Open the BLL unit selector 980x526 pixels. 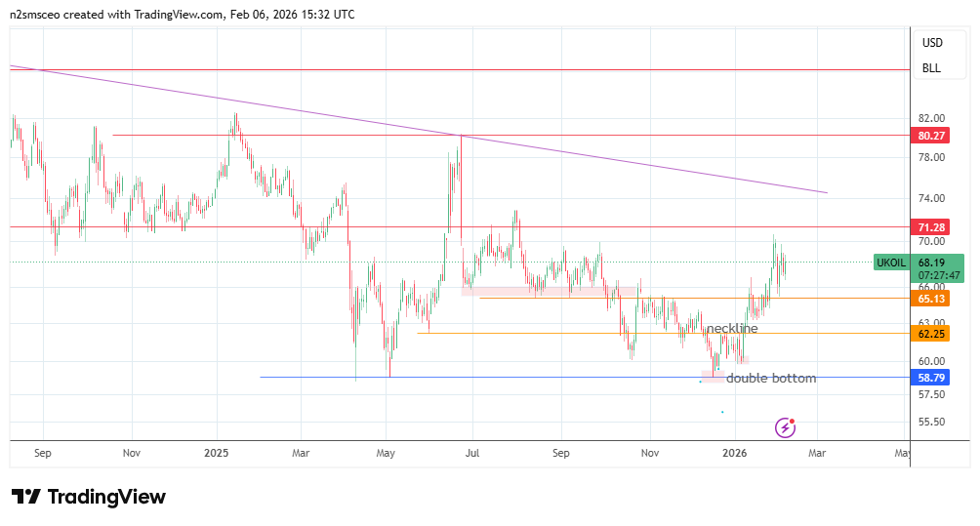coord(932,68)
